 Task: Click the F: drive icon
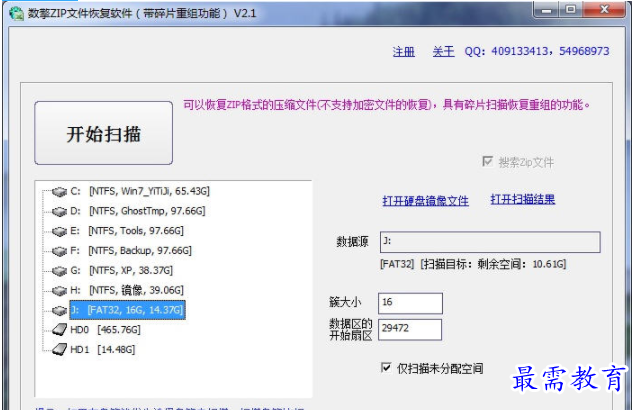(x=59, y=251)
